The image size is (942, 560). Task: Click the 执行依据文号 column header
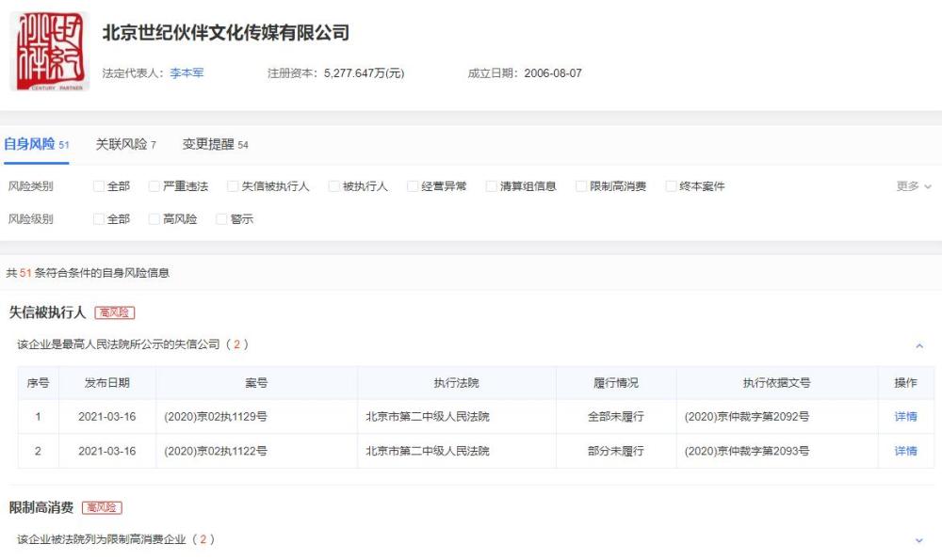coord(777,383)
